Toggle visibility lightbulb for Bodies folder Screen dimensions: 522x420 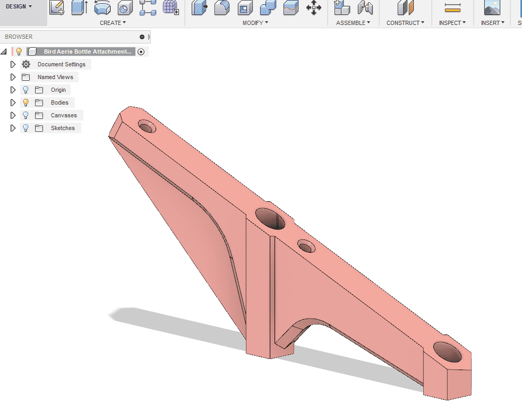[25, 102]
